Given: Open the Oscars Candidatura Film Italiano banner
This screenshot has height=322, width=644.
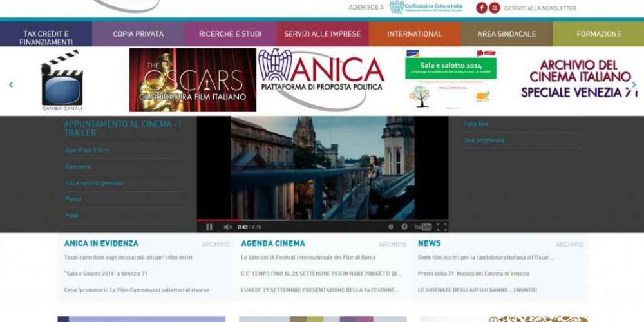Looking at the screenshot, I should click(192, 80).
